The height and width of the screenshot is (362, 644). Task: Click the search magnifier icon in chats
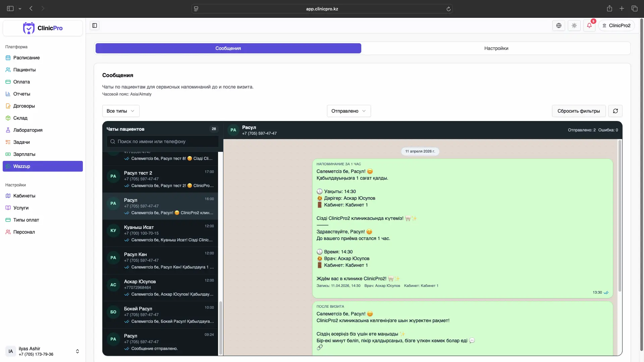pyautogui.click(x=113, y=141)
